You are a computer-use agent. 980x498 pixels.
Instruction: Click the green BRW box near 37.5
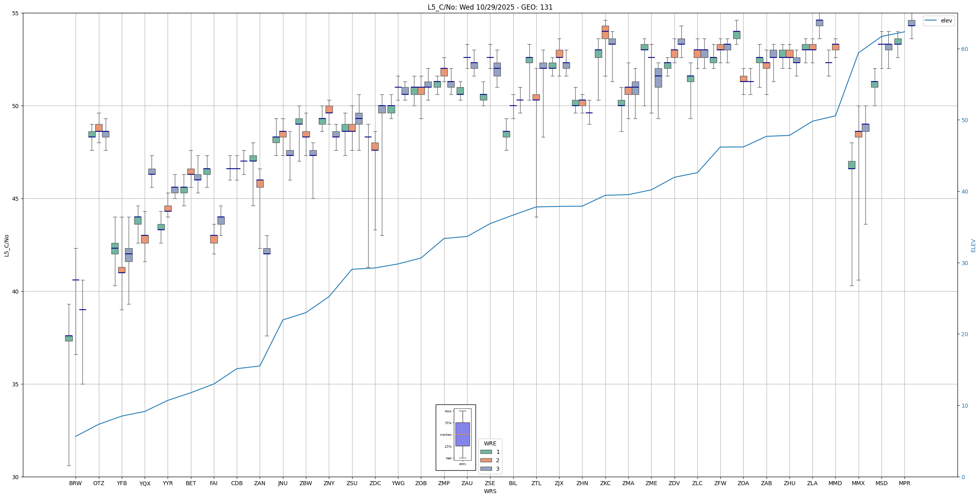[x=69, y=338]
